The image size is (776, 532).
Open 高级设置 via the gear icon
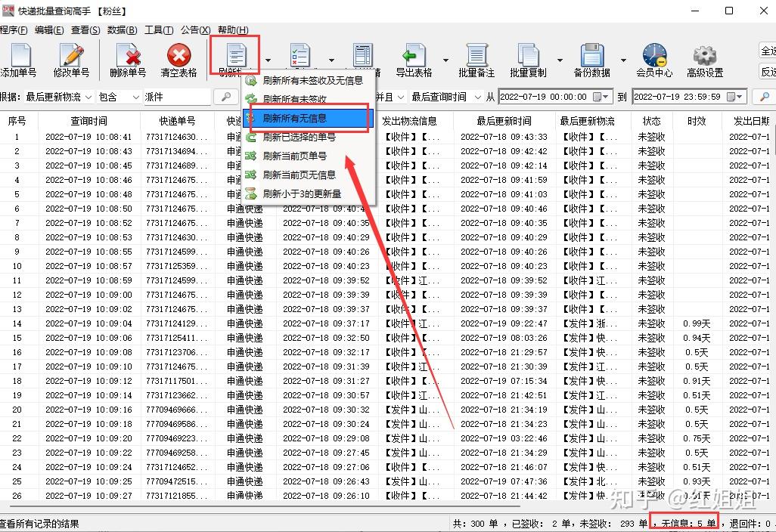pos(705,57)
